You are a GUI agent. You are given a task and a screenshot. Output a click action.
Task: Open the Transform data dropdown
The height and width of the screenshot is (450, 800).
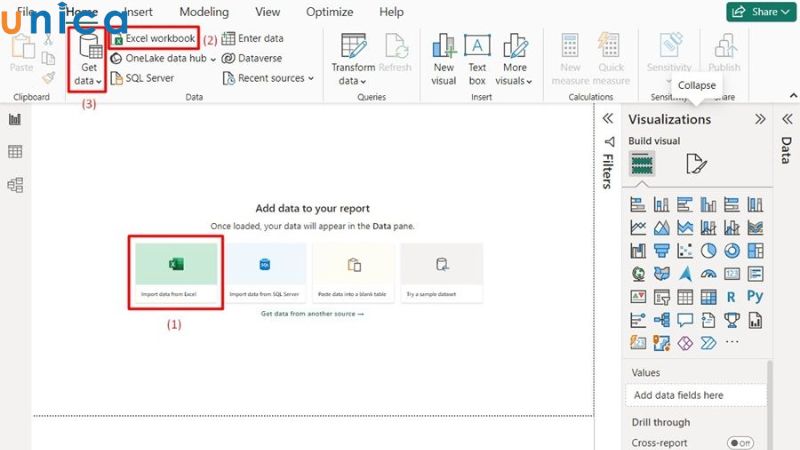[x=353, y=60]
